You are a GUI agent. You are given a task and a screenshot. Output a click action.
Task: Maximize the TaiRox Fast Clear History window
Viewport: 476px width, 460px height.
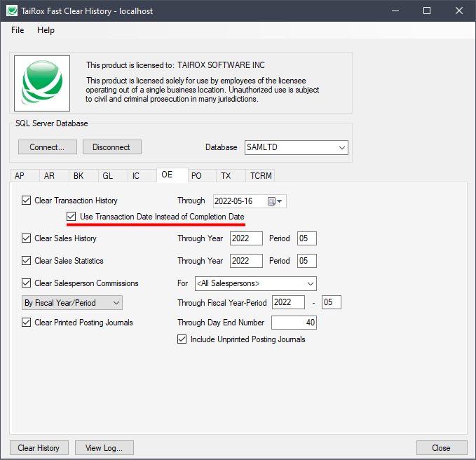point(427,11)
